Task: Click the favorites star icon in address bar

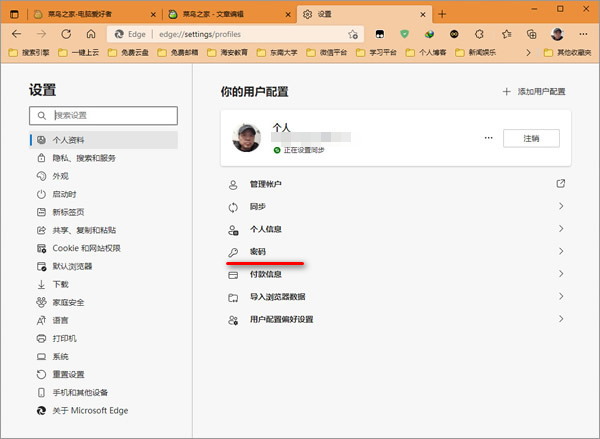Action: (x=354, y=33)
